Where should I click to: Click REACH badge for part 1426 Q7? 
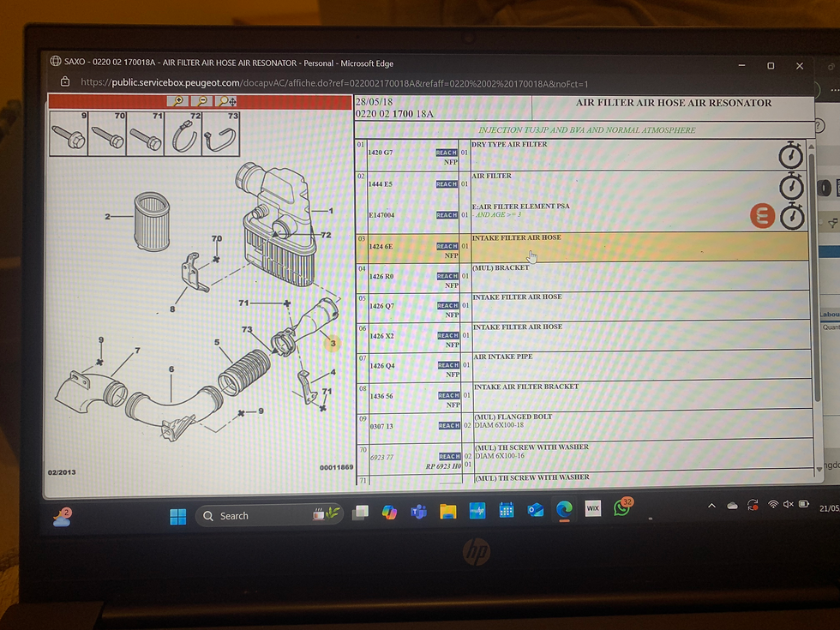tap(447, 306)
